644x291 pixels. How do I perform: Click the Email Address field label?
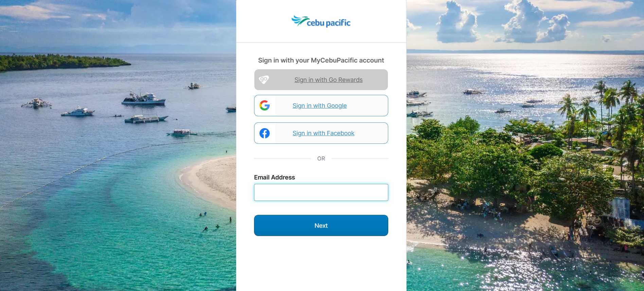coord(274,177)
